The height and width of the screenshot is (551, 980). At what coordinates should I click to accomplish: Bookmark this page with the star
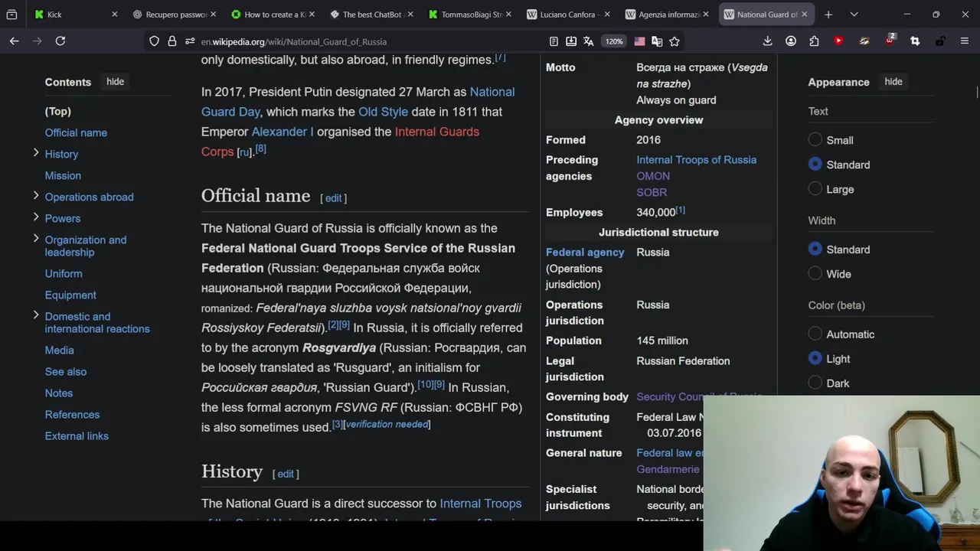coord(675,41)
